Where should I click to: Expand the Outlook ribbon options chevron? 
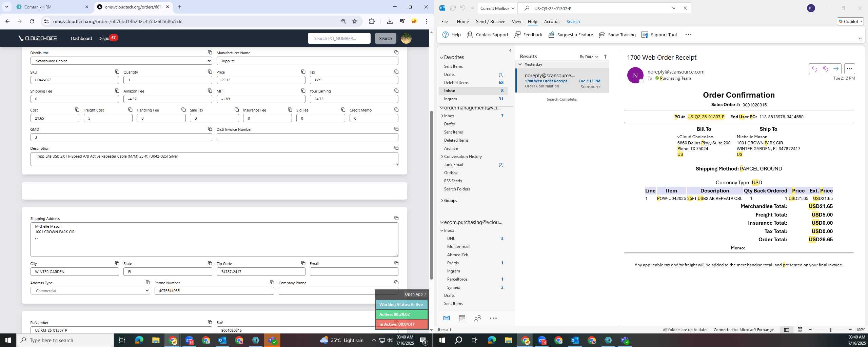point(860,38)
